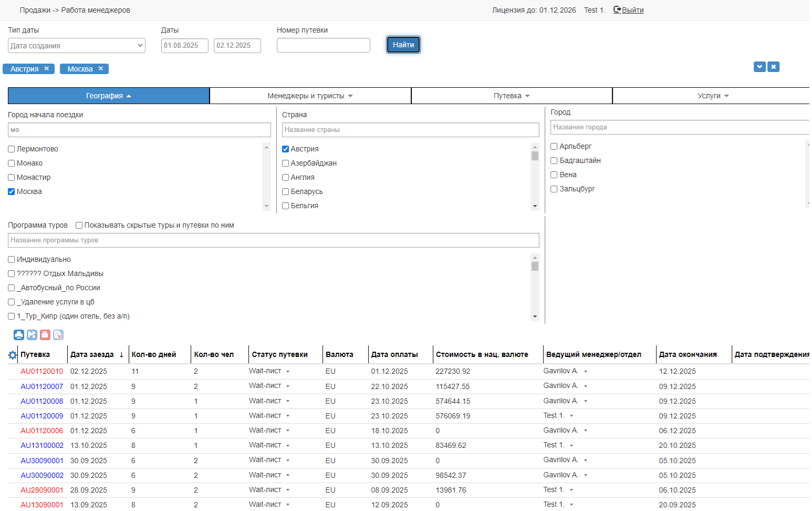Expand status dropdown for voucher AU01120010

point(288,372)
